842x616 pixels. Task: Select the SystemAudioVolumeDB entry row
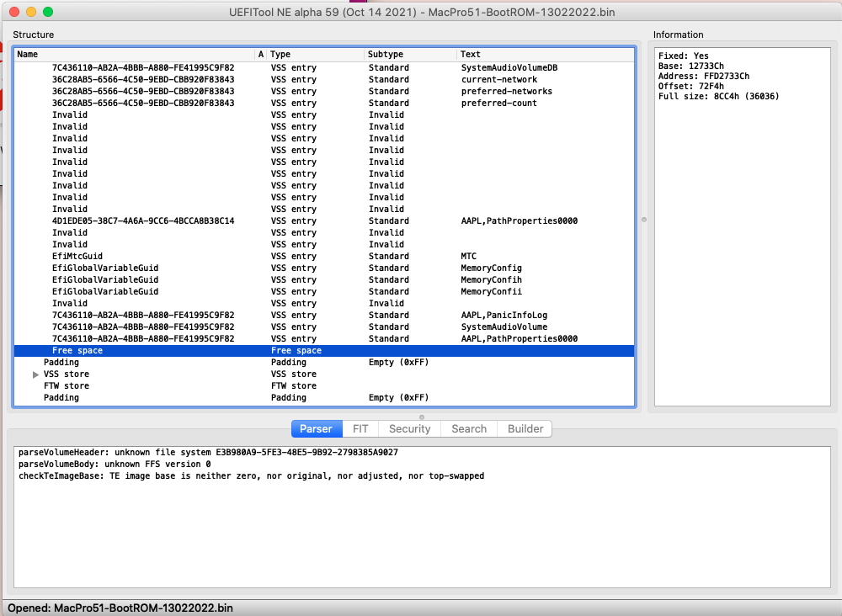[x=324, y=67]
